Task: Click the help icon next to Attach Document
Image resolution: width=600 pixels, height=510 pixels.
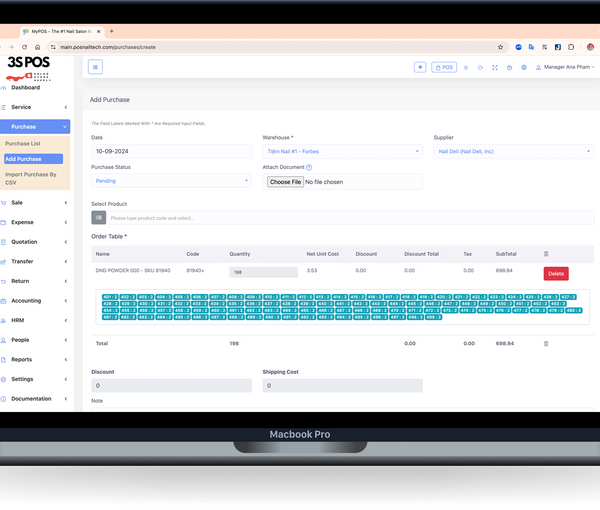Action: pos(309,167)
